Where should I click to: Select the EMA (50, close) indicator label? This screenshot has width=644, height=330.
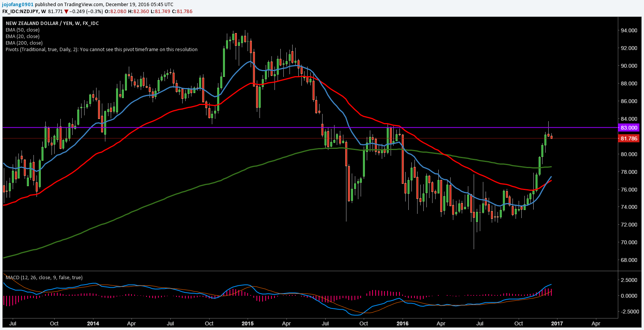pyautogui.click(x=23, y=30)
